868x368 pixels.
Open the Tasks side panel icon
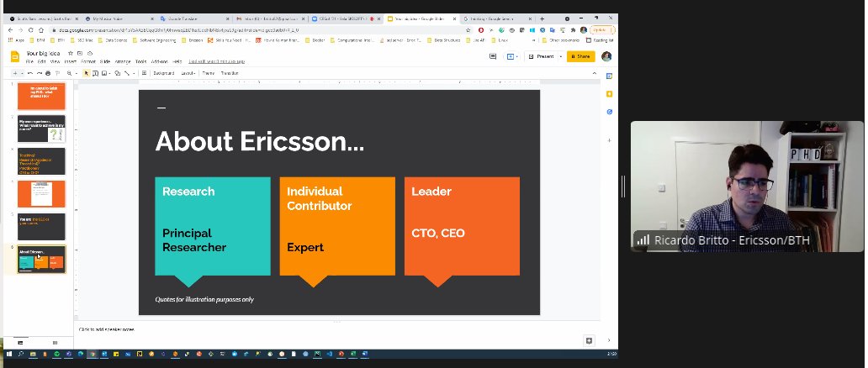coord(610,112)
